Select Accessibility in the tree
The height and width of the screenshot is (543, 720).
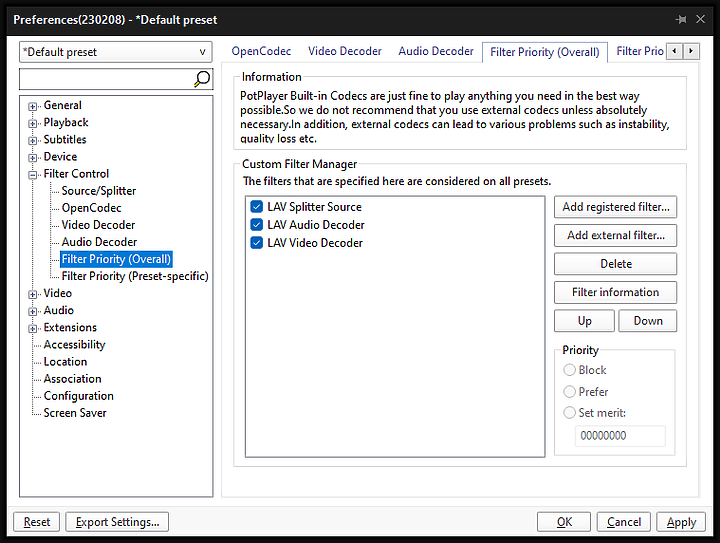coord(74,344)
